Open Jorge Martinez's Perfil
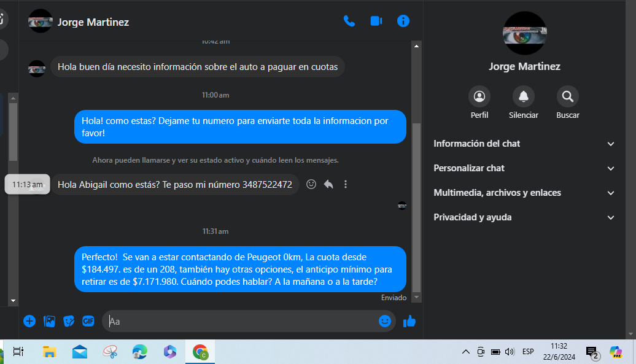Image resolution: width=636 pixels, height=364 pixels. pos(479,97)
